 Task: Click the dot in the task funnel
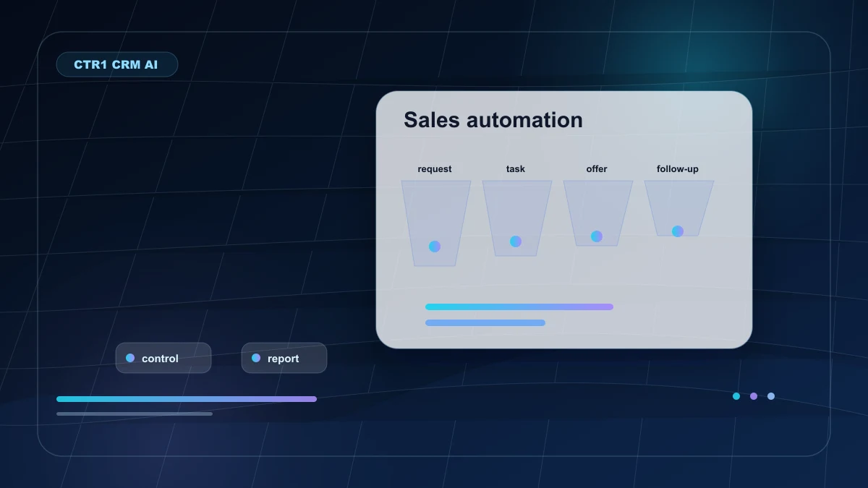click(x=516, y=241)
